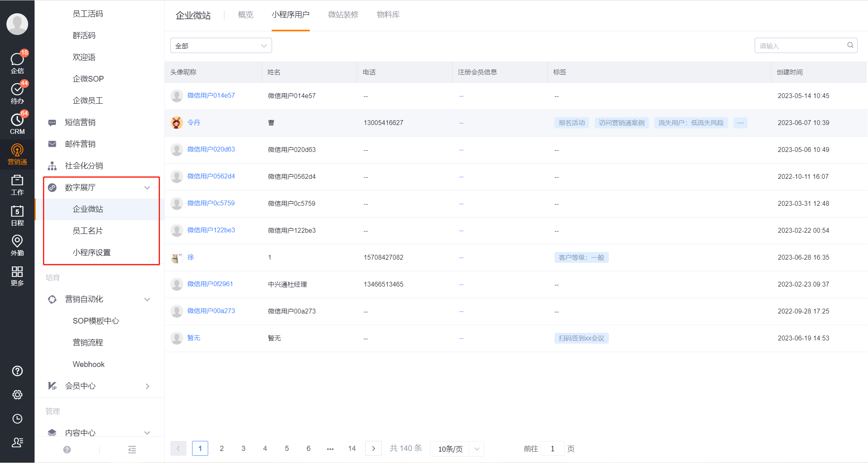Open the 工作 sidebar icon
This screenshot has height=463, width=868.
(17, 185)
